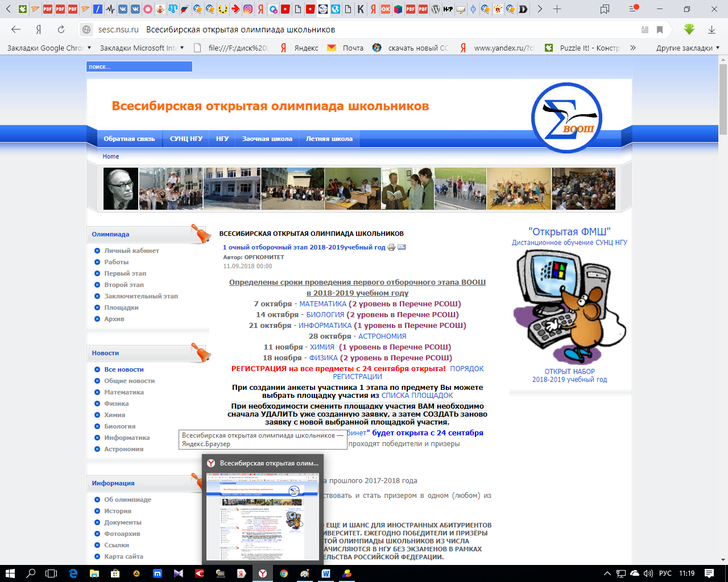Click the page vertical scrollbar thumb
This screenshot has height=582, width=728.
(x=723, y=99)
